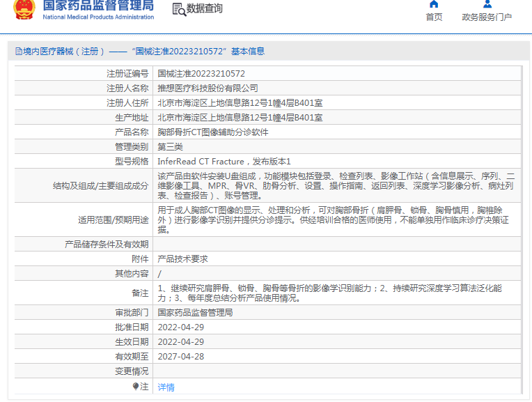
Task: Open 政务服务门户 portal link
Action: point(487,17)
